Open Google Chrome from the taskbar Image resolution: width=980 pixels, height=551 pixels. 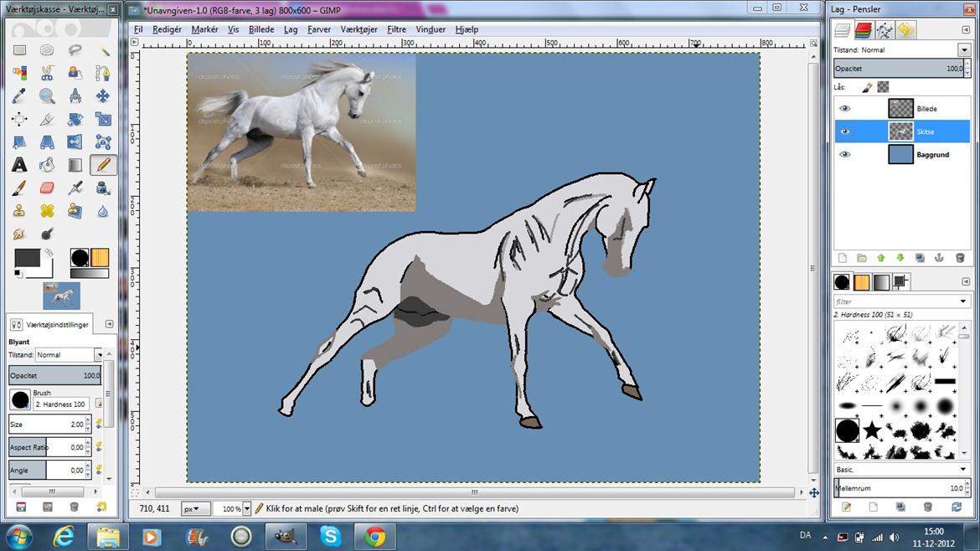[x=374, y=536]
